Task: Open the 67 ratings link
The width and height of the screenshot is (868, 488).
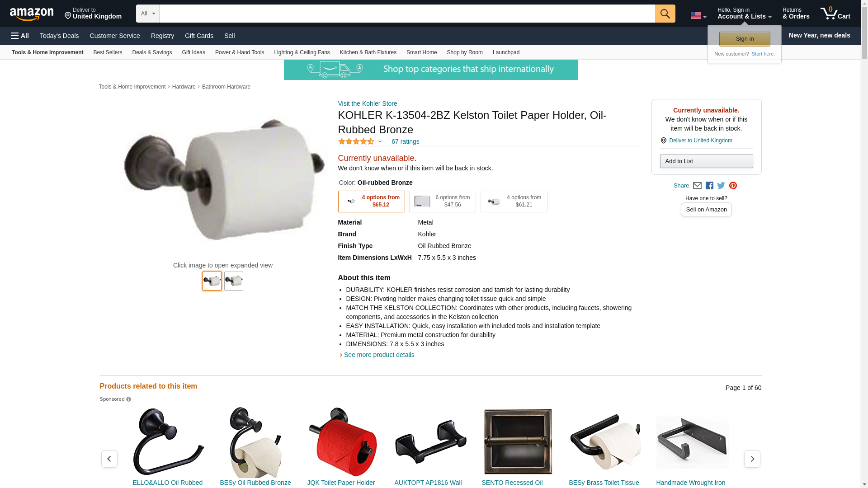Action: pos(405,141)
